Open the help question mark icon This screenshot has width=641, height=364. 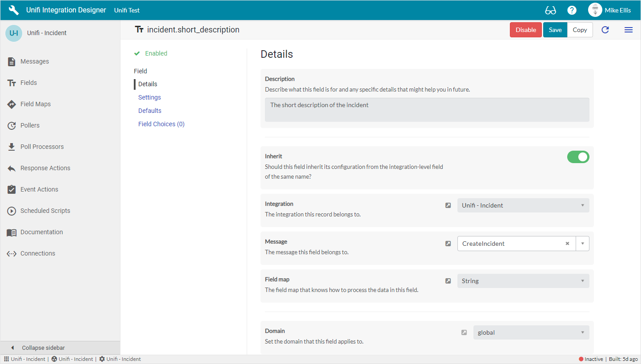click(x=572, y=10)
